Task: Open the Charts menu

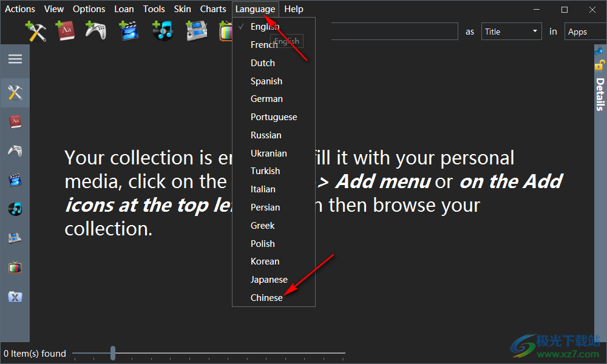Action: click(213, 9)
